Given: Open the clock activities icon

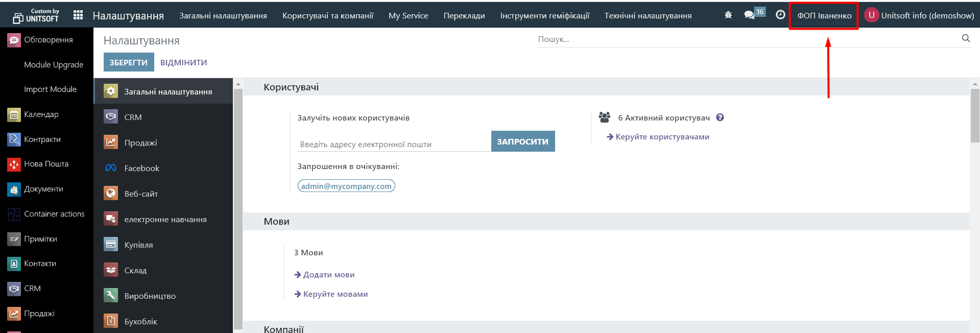Looking at the screenshot, I should [780, 15].
